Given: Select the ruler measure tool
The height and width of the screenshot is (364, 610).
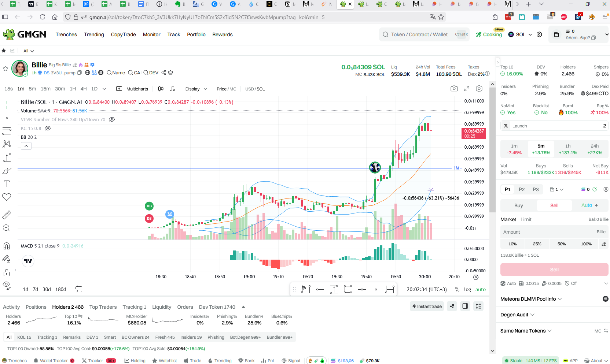Looking at the screenshot, I should (x=7, y=215).
